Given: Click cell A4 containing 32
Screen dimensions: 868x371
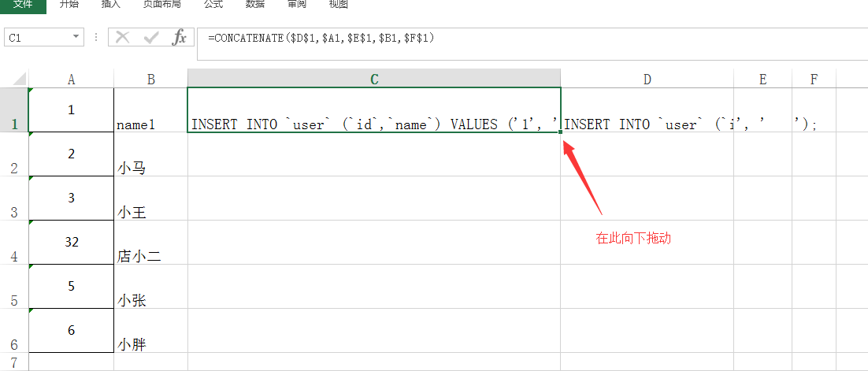Looking at the screenshot, I should tap(71, 243).
